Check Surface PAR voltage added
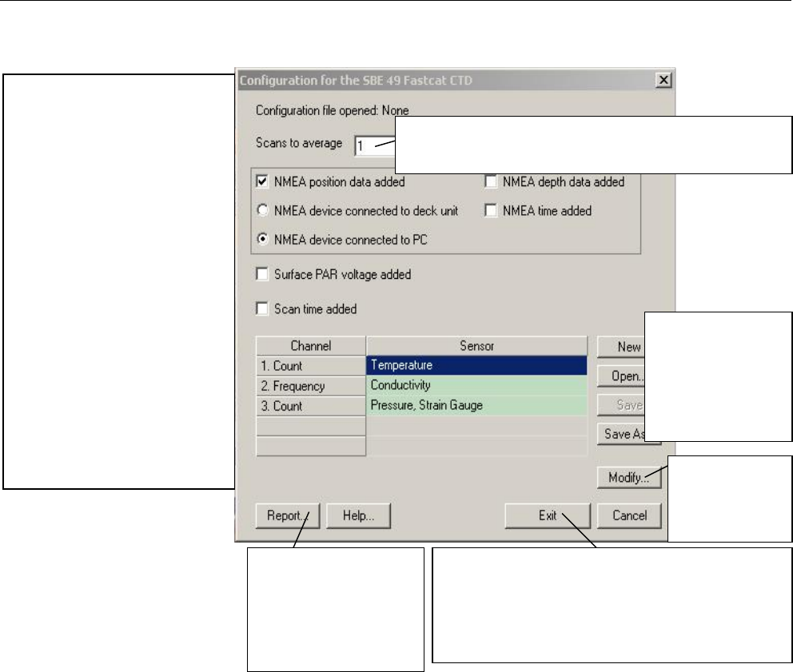793x672 pixels. point(262,274)
